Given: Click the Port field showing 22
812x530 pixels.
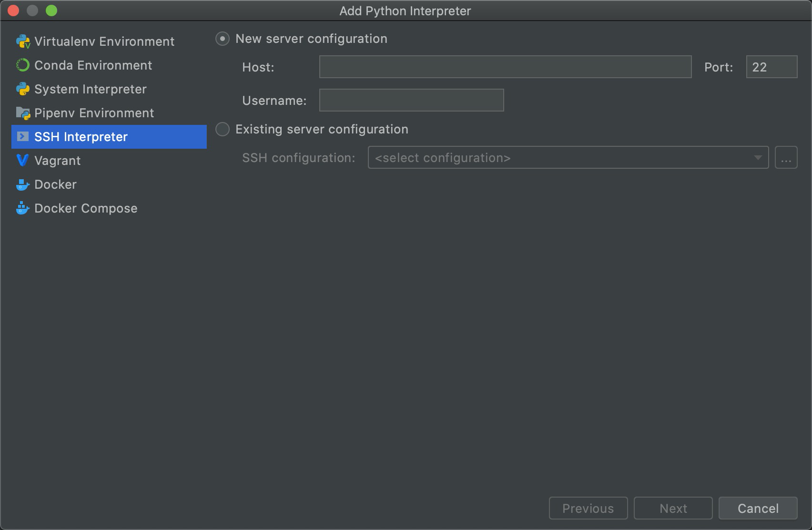Looking at the screenshot, I should 771,67.
